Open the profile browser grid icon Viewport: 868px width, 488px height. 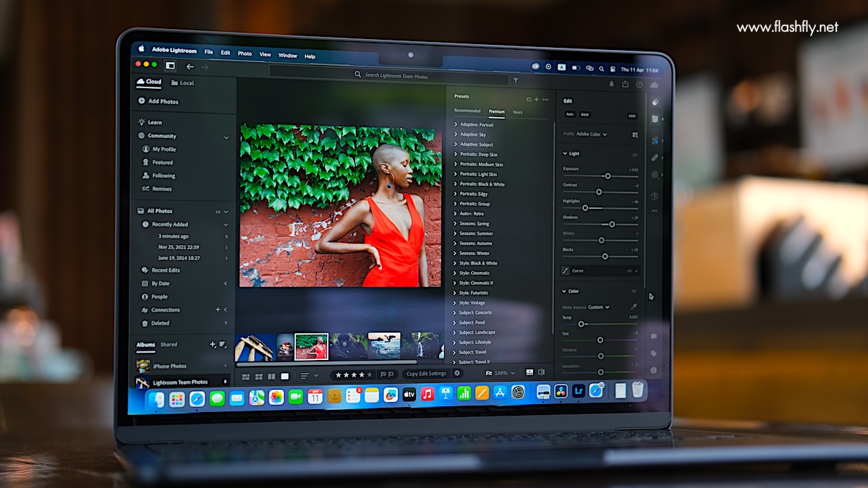click(635, 134)
